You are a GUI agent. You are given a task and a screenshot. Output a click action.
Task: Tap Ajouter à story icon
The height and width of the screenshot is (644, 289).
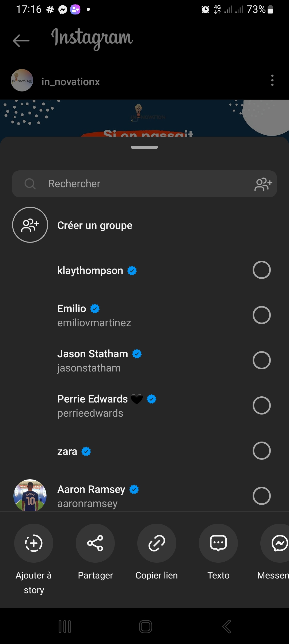34,543
